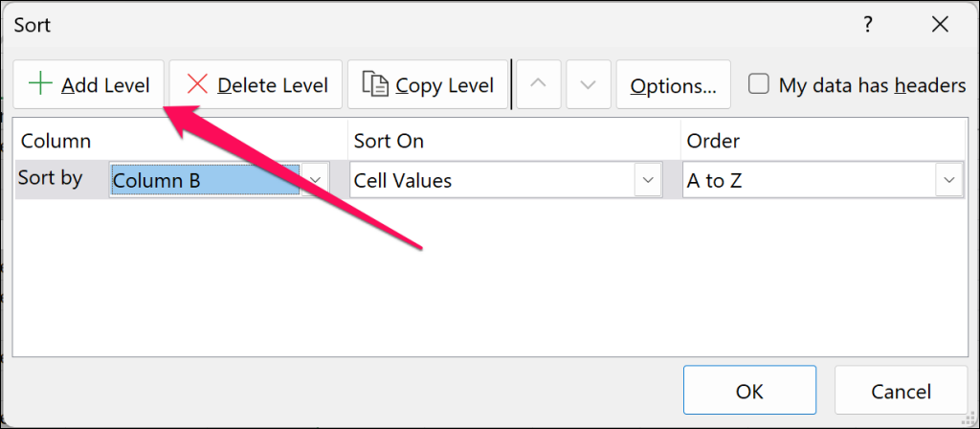Confirm sorting with the OK button
The width and height of the screenshot is (980, 429).
(x=749, y=391)
